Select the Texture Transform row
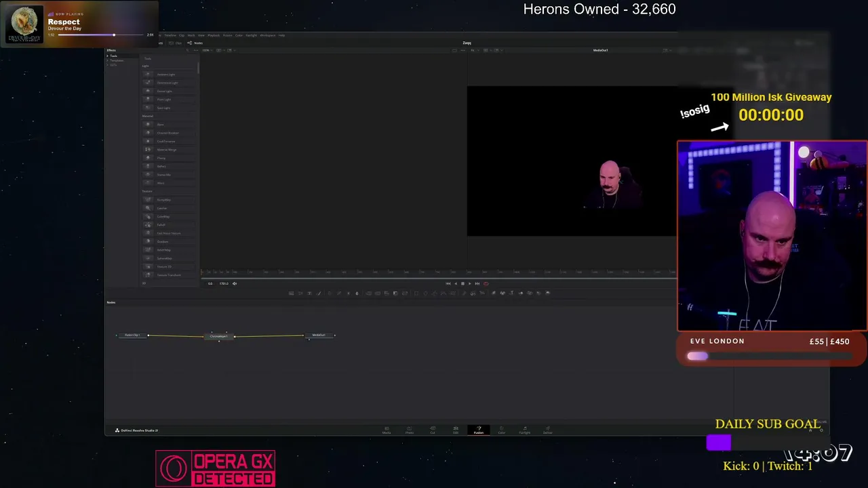 170,275
